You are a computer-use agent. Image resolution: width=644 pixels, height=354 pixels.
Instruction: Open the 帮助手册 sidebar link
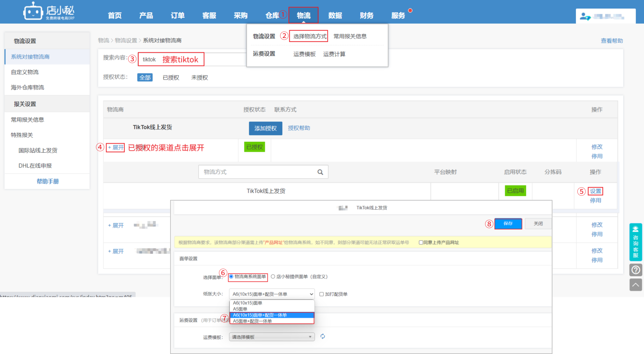47,181
